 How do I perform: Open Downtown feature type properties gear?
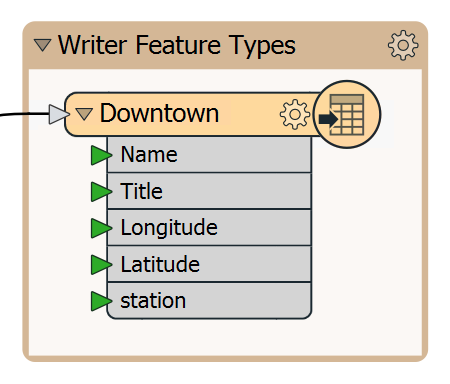pos(295,114)
